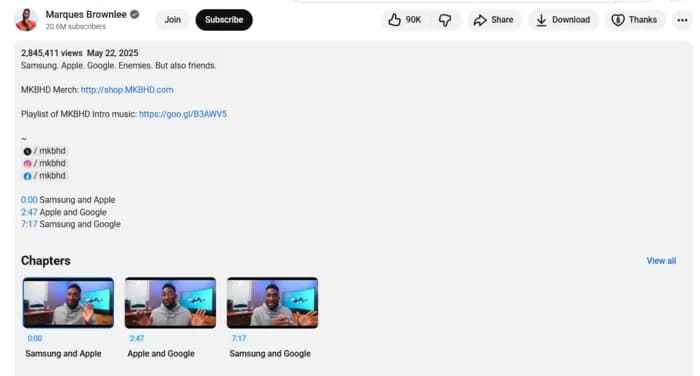Click the 20.6M subscribers text
The height and width of the screenshot is (376, 700).
75,26
